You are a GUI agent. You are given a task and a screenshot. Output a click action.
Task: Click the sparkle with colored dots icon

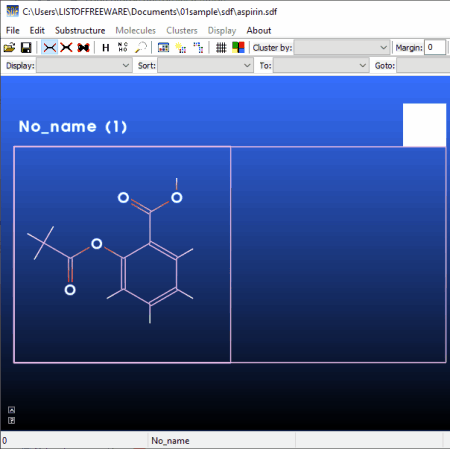(181, 48)
